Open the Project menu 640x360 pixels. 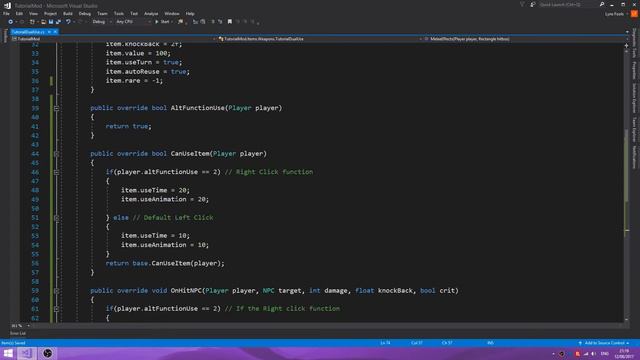50,14
